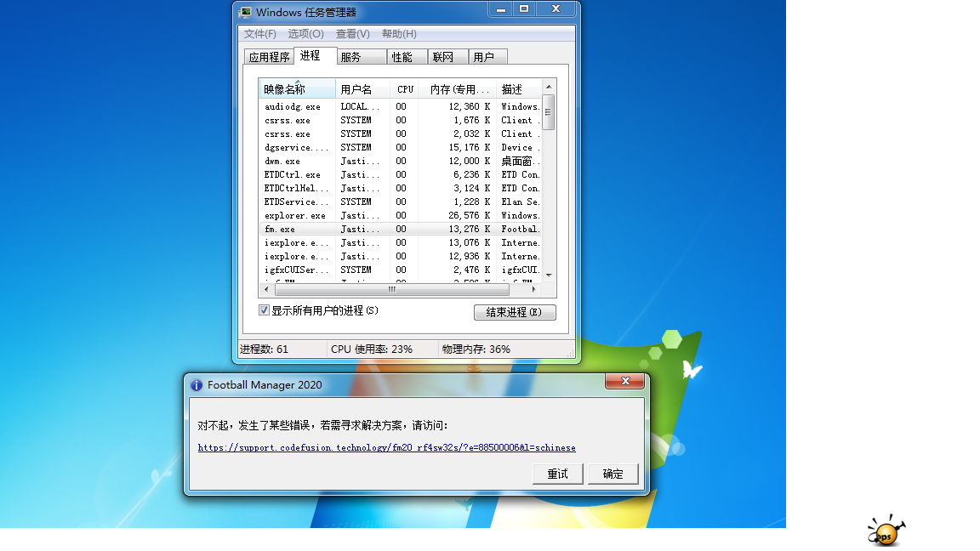The image size is (980, 551).
Task: Click the 重试 button
Action: (x=557, y=474)
